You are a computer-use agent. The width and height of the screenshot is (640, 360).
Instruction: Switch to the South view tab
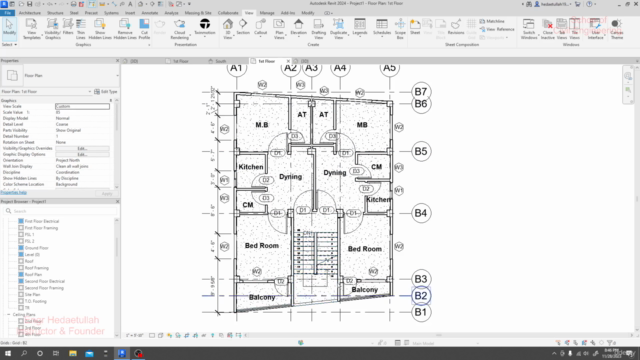pyautogui.click(x=220, y=61)
